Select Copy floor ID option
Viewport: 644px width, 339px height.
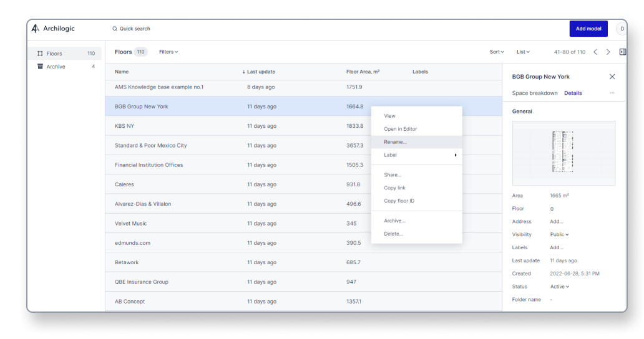tap(416, 201)
